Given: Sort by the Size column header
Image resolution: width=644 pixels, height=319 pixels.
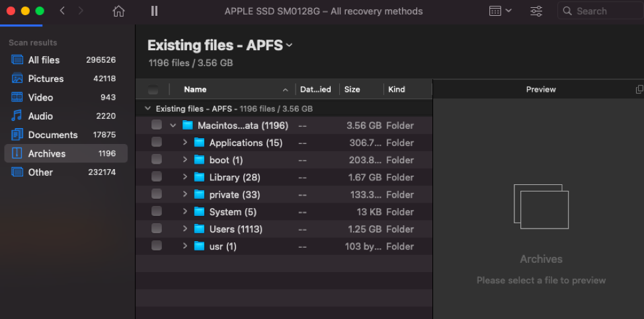Looking at the screenshot, I should pyautogui.click(x=352, y=89).
